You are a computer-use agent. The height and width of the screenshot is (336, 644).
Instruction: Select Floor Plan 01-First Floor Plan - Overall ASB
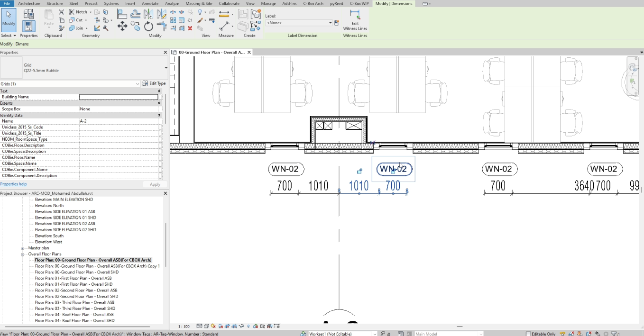[73, 278]
